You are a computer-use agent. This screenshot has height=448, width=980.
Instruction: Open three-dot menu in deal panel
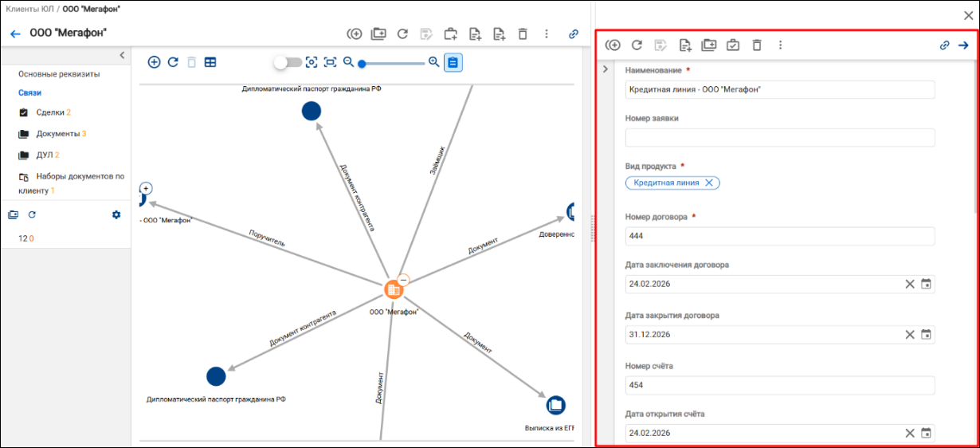781,45
